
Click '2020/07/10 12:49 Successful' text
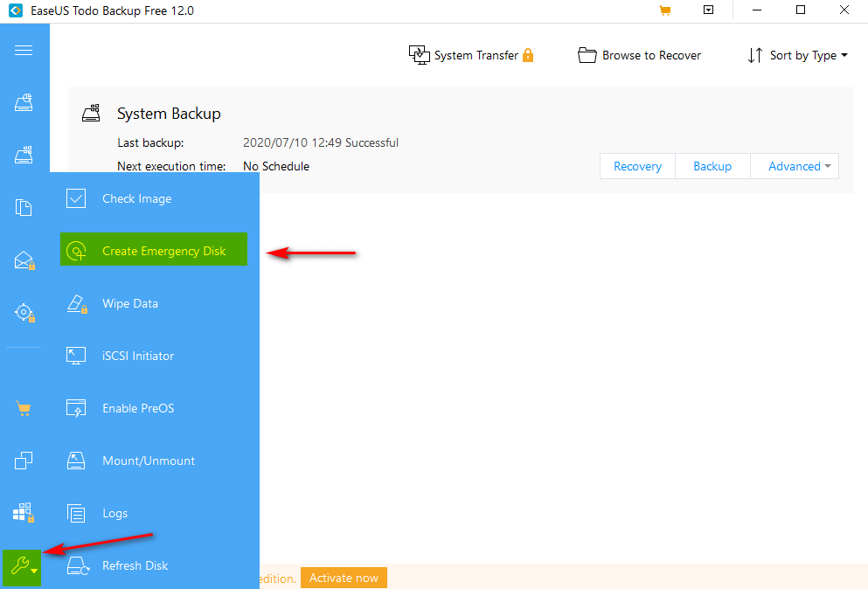321,142
